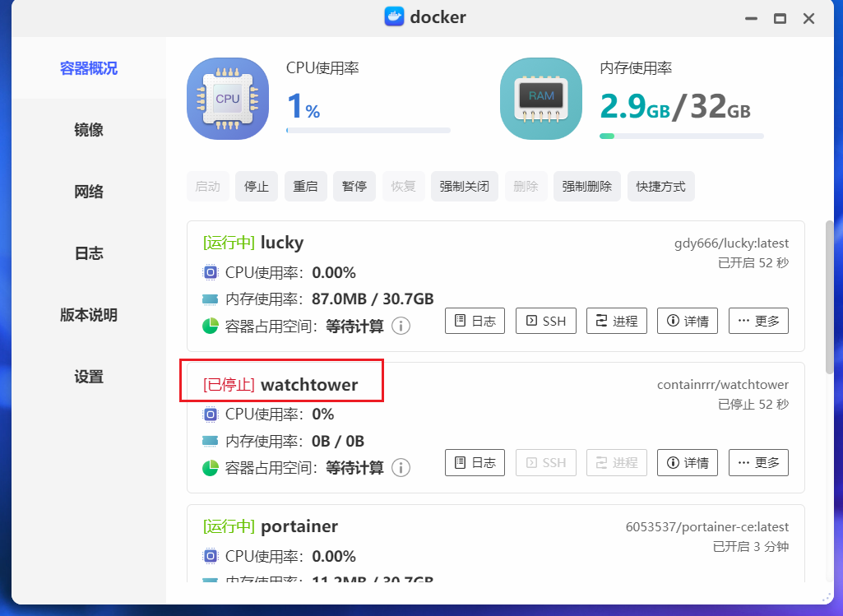
Task: View processes of the lucky container
Action: pos(616,321)
